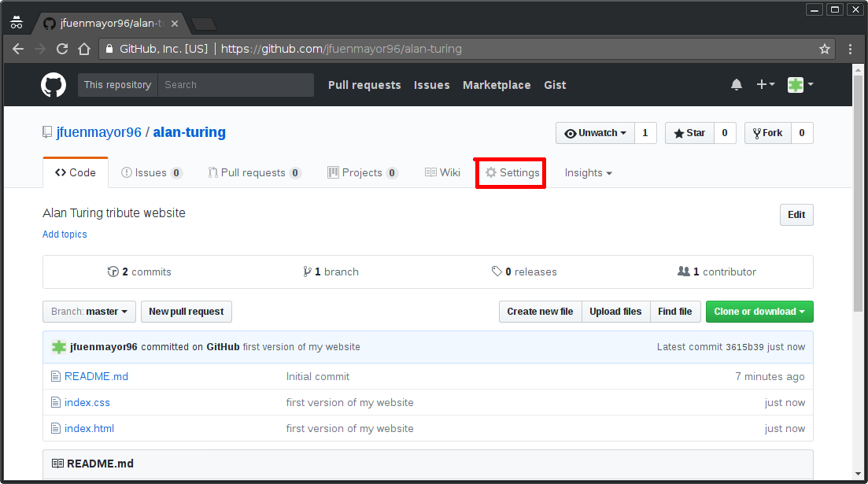The image size is (868, 484).
Task: Click the browser back arrow
Action: point(17,49)
